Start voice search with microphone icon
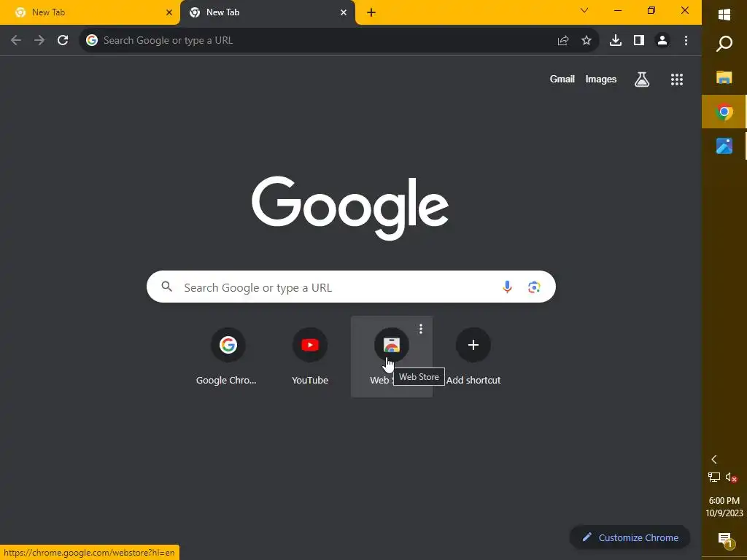Image resolution: width=747 pixels, height=560 pixels. coord(508,287)
